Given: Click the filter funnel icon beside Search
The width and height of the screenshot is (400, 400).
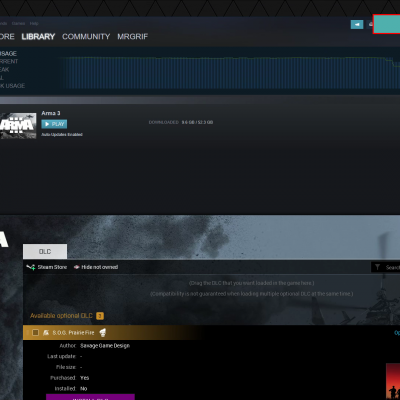Looking at the screenshot, I should coord(377,267).
